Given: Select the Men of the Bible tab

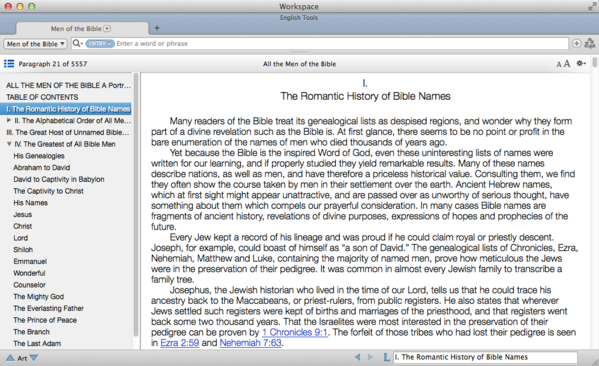Looking at the screenshot, I should point(82,29).
